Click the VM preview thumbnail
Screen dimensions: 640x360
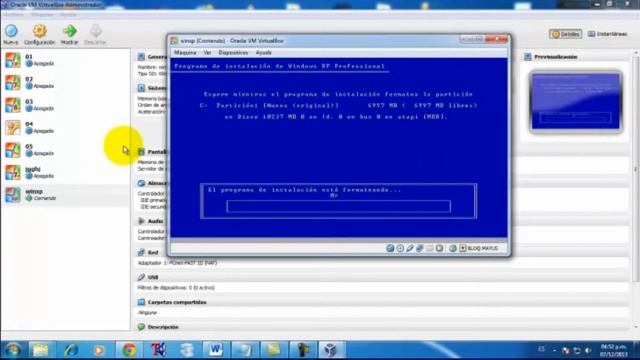[576, 101]
